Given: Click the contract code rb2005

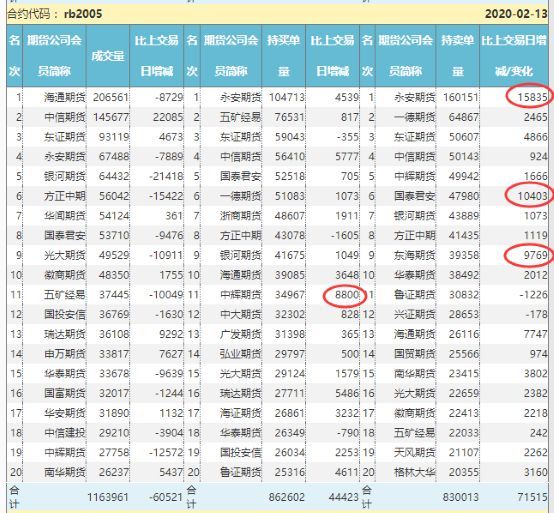Looking at the screenshot, I should 83,14.
